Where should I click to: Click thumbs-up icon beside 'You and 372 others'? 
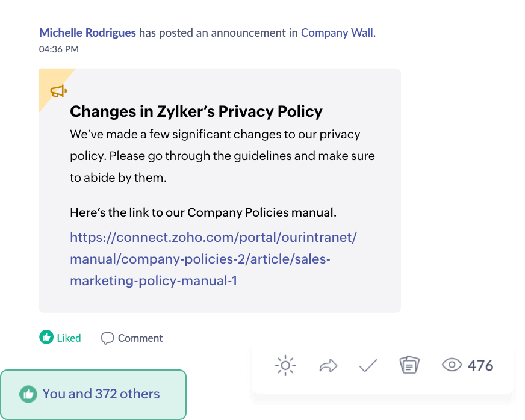click(x=28, y=394)
